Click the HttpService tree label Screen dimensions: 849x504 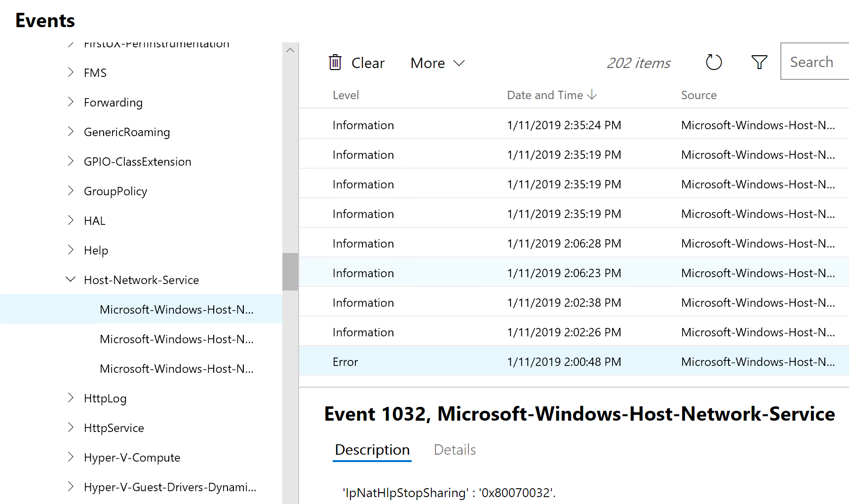(114, 428)
